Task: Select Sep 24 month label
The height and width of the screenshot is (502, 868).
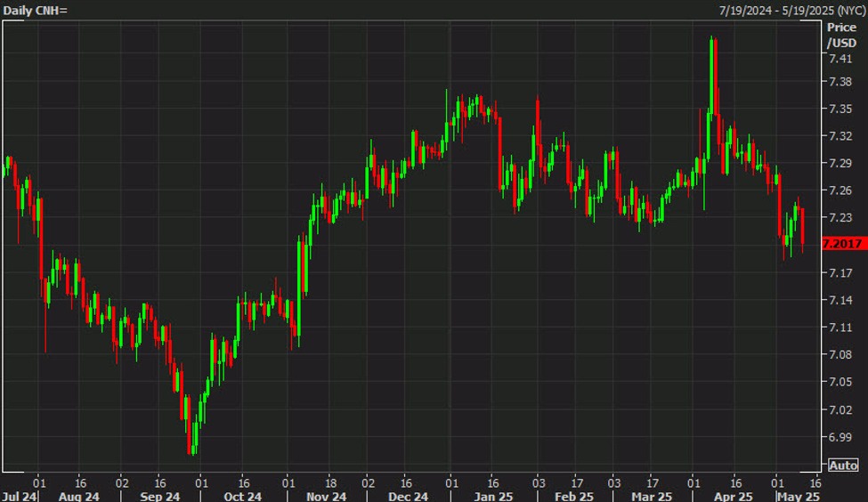Action: 160,496
